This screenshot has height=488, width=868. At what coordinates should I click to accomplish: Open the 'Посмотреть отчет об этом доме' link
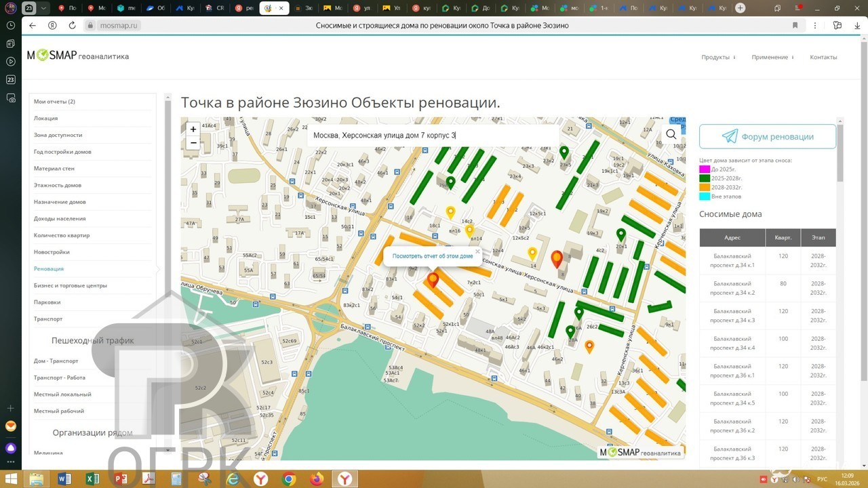click(433, 256)
